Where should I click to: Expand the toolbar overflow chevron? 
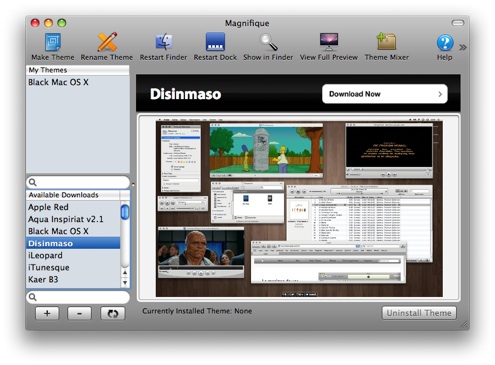pyautogui.click(x=463, y=47)
